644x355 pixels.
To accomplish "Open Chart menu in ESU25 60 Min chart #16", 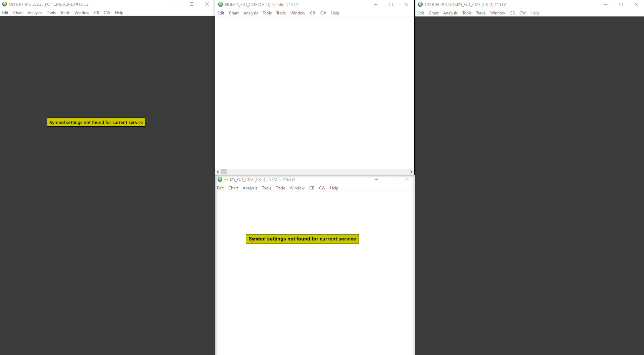I will (x=233, y=188).
